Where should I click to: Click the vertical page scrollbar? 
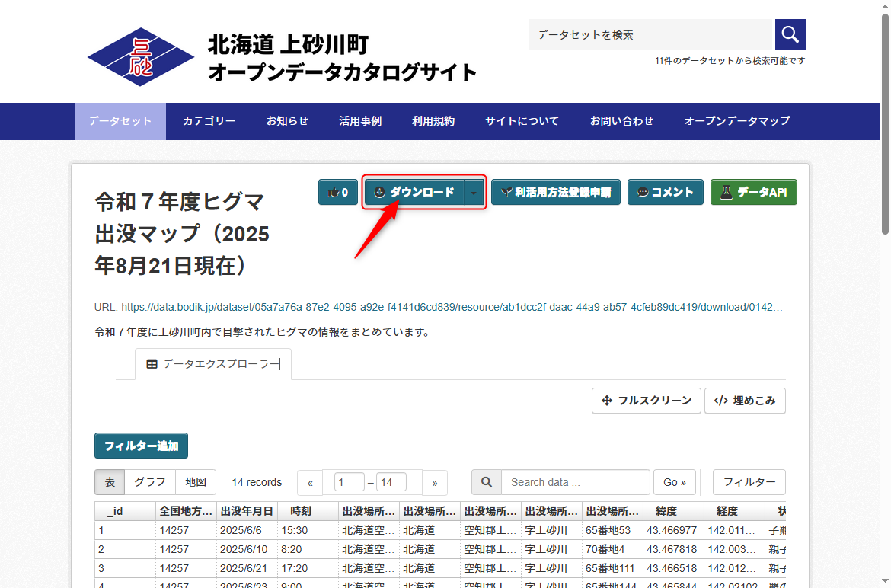click(x=885, y=122)
